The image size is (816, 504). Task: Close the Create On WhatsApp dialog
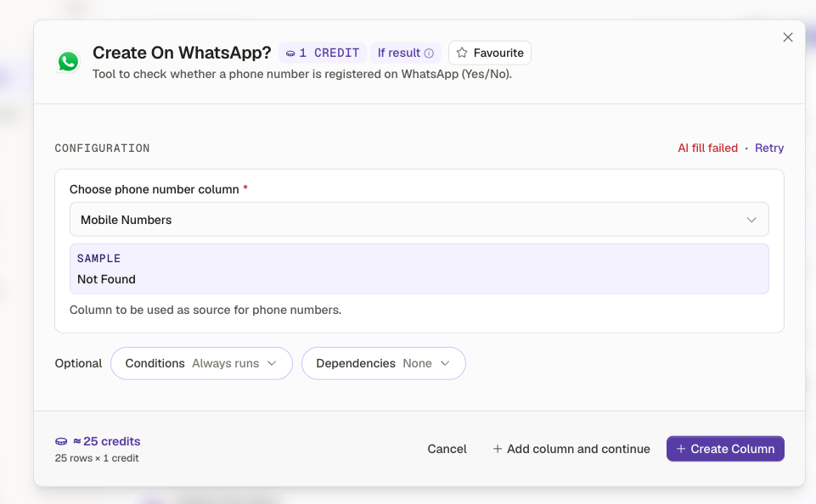(x=788, y=37)
